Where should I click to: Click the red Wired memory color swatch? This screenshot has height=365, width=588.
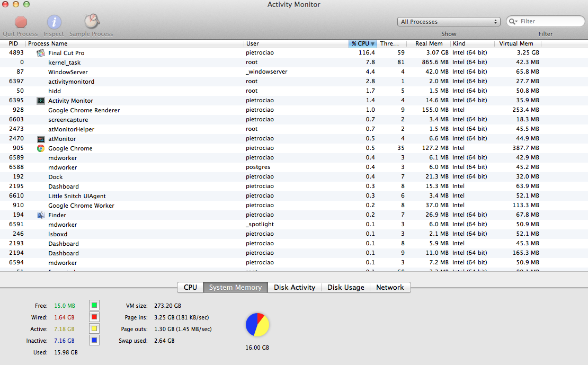tap(94, 317)
